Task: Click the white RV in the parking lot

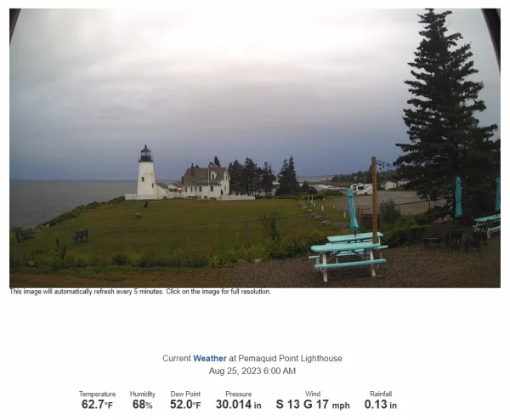Action: point(361,189)
